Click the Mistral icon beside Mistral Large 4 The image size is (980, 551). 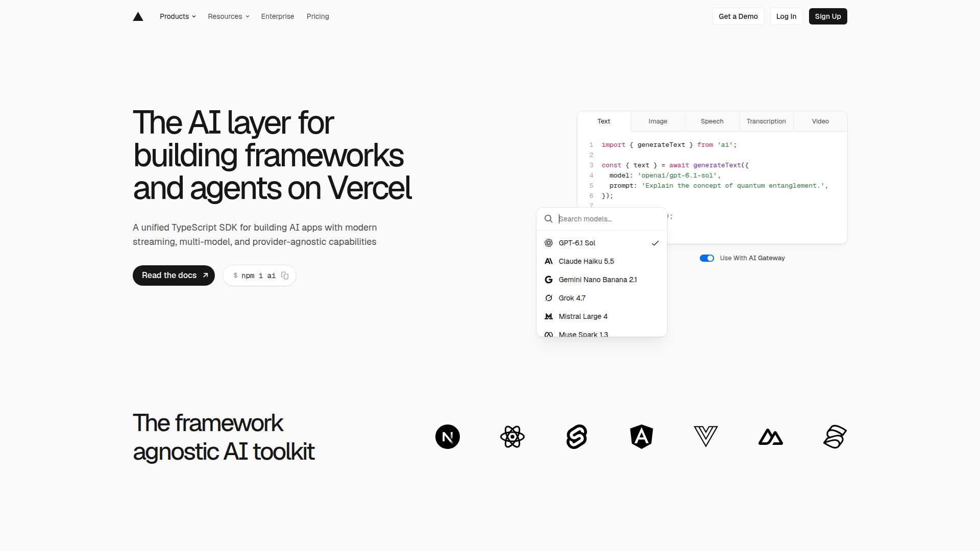pyautogui.click(x=549, y=316)
